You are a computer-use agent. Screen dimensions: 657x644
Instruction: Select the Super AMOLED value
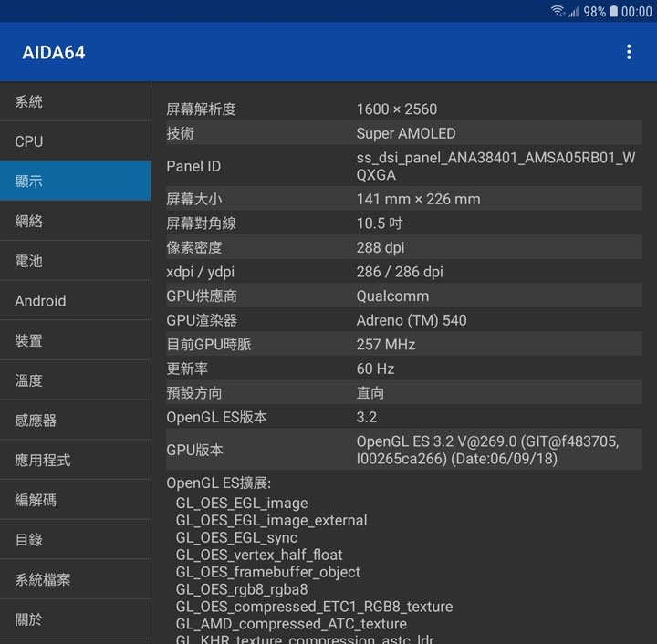coord(406,133)
